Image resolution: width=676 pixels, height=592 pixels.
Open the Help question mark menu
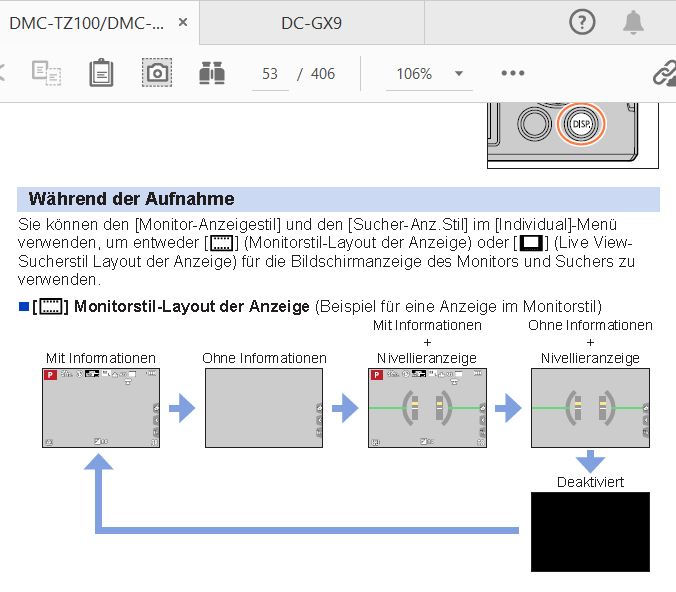(581, 22)
